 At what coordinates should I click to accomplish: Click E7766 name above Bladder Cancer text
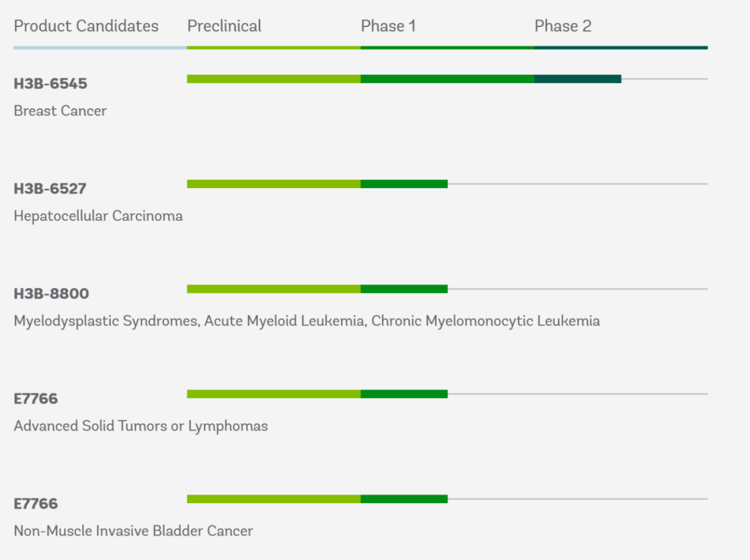click(x=36, y=504)
